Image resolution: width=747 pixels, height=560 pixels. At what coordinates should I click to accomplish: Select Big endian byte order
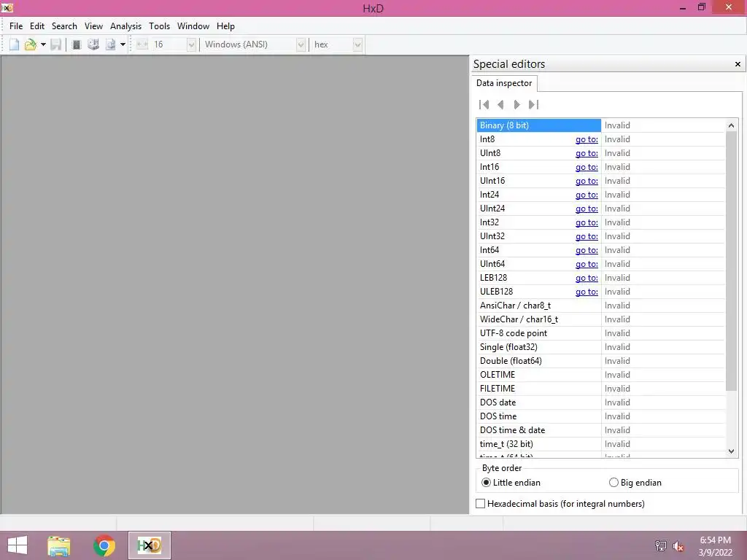[635, 483]
